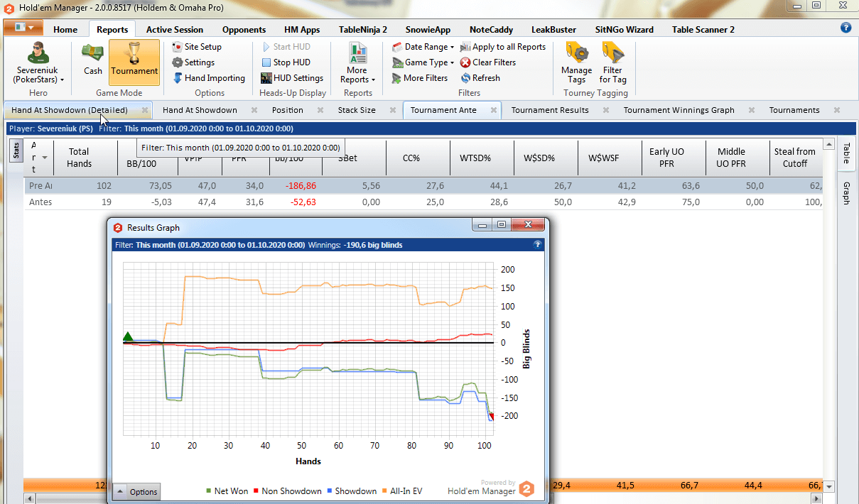Close the Position report tab

click(320, 110)
